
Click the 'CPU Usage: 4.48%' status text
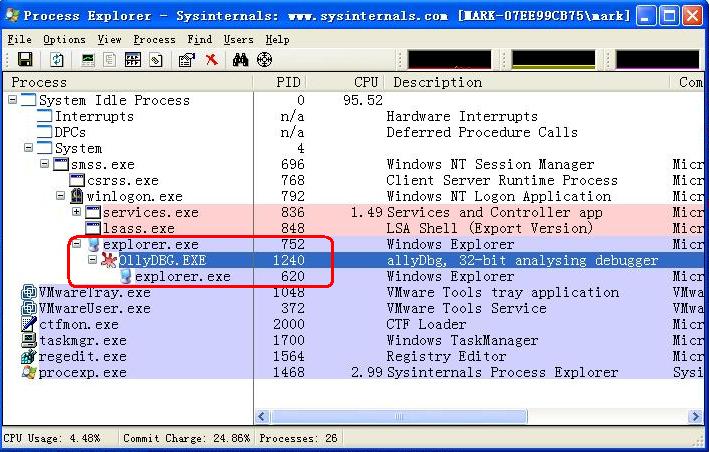[x=52, y=438]
